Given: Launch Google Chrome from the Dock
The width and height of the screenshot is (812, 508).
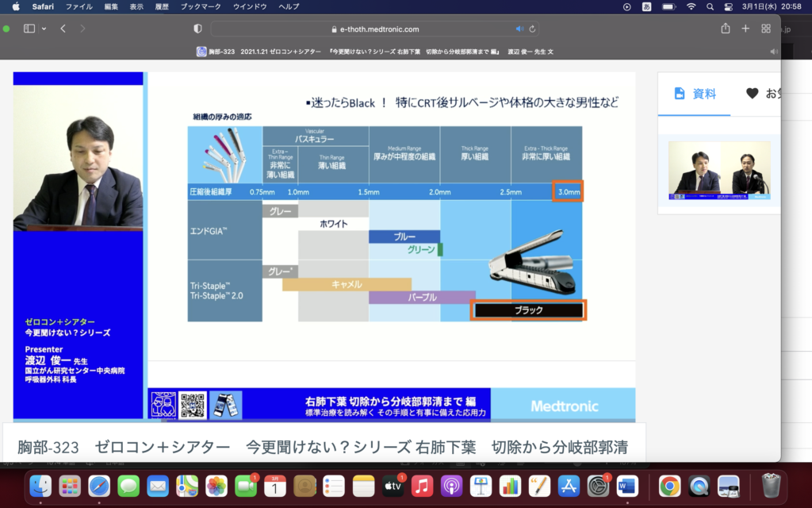Looking at the screenshot, I should pos(669,485).
